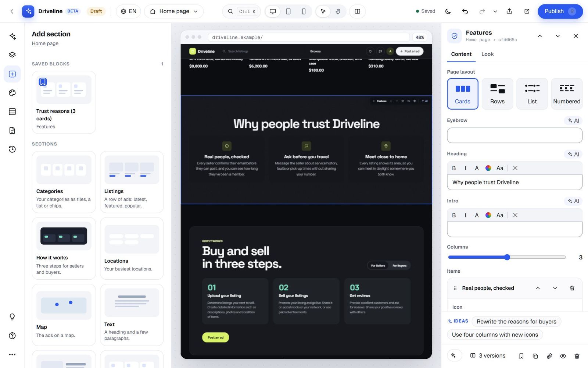Image resolution: width=588 pixels, height=368 pixels.
Task: Open the EN language selector
Action: tap(129, 11)
